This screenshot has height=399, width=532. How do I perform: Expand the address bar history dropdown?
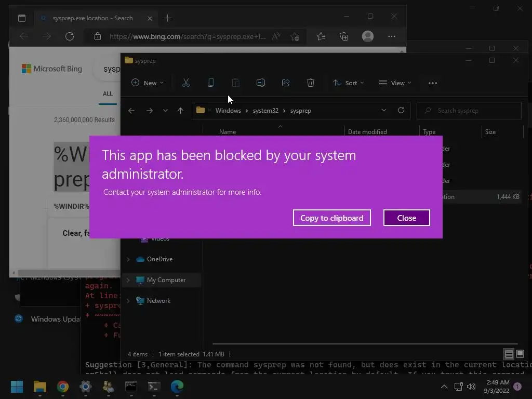pyautogui.click(x=384, y=111)
